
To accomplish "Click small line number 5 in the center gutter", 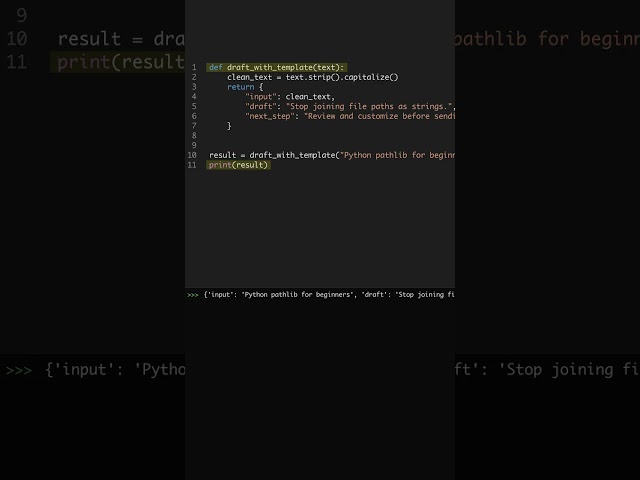I will coord(194,107).
